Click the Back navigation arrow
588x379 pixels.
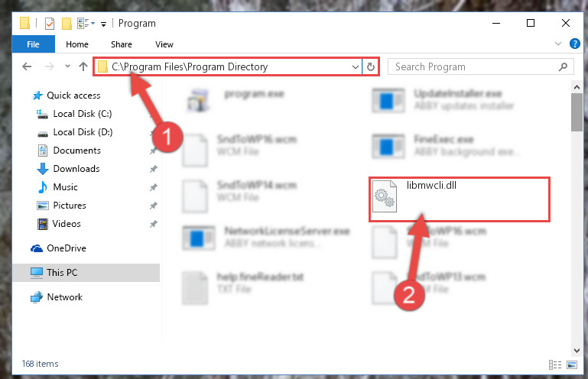click(27, 66)
